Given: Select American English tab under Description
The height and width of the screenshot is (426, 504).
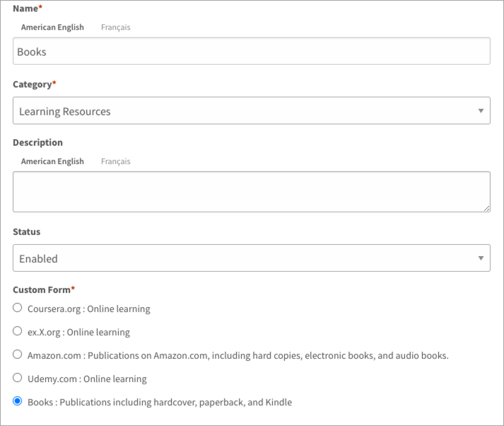Looking at the screenshot, I should 52,161.
